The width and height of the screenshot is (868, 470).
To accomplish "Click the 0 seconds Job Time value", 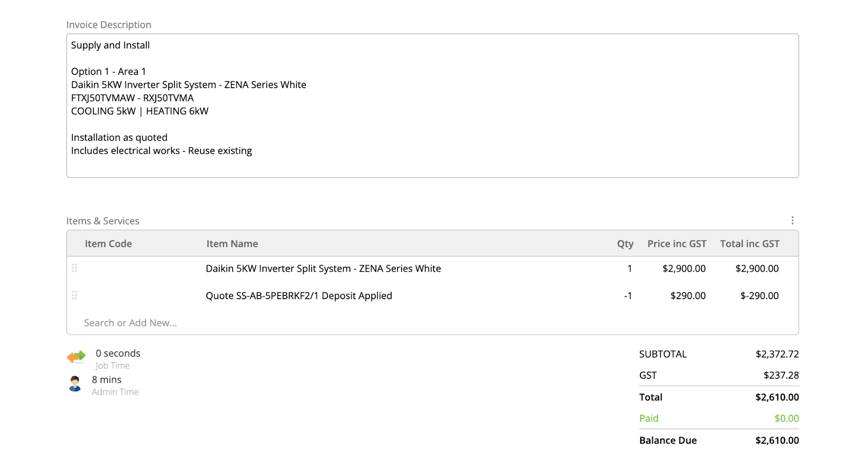I will click(118, 354).
